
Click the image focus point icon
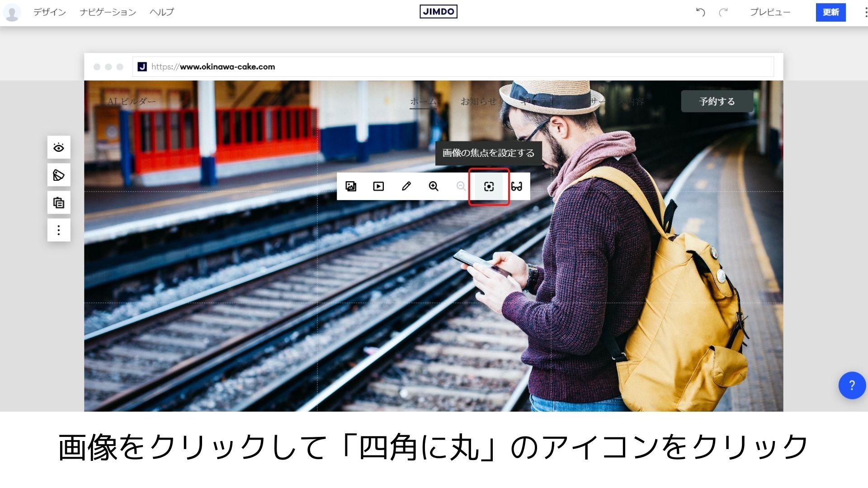(489, 187)
